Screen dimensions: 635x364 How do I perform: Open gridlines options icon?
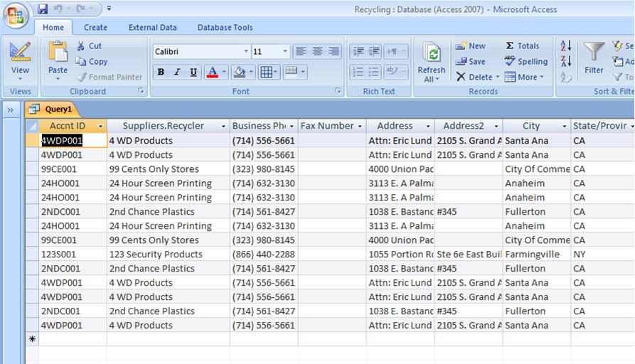[x=266, y=72]
